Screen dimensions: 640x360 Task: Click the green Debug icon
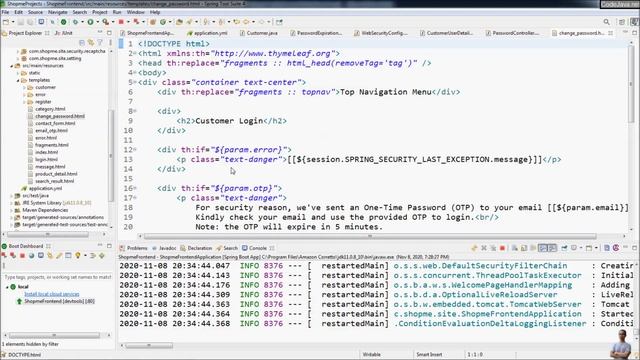75,22
